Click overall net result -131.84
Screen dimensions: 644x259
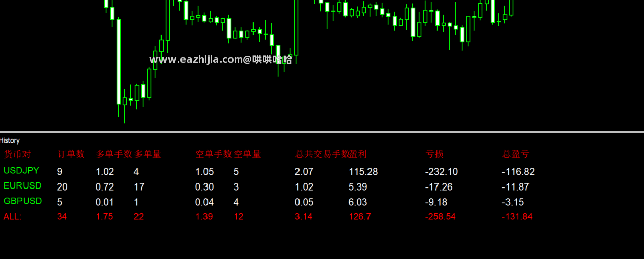pos(517,217)
